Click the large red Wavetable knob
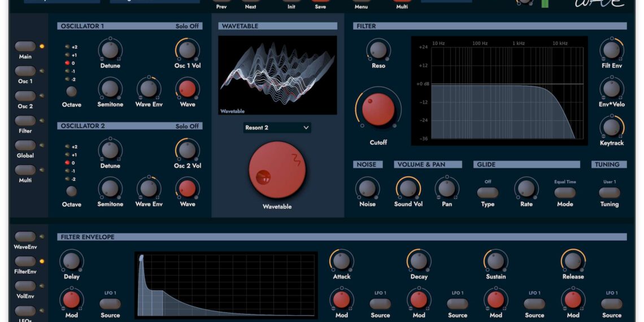 tap(277, 170)
